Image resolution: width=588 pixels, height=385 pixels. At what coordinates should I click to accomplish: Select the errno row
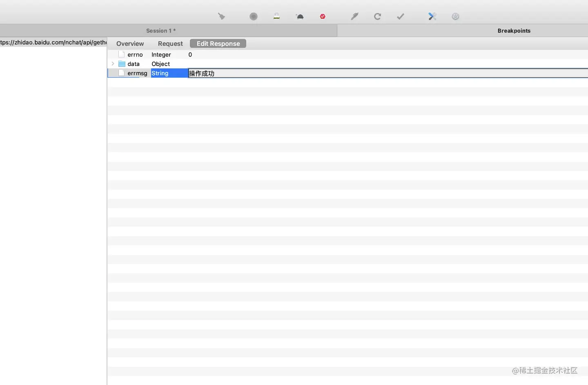347,54
